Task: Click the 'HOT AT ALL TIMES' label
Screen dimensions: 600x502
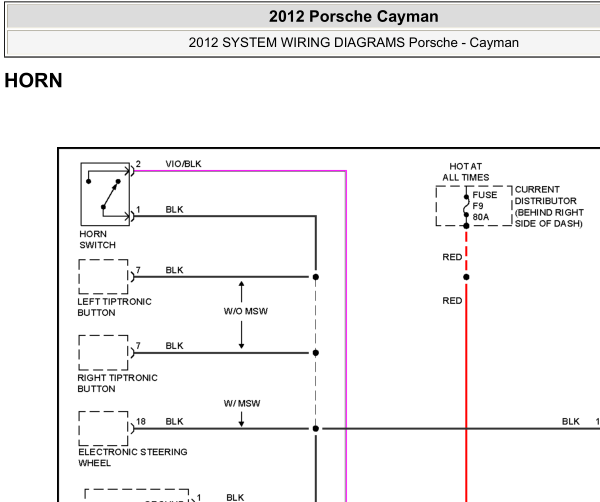Action: point(466,172)
